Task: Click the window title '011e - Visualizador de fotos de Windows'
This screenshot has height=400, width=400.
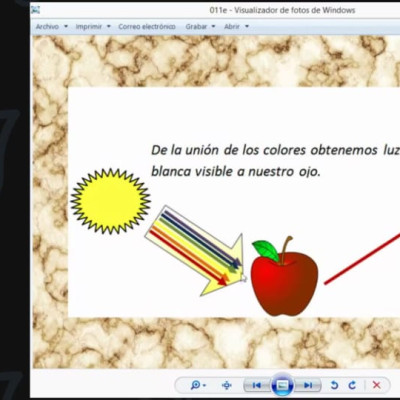Action: 282,10
